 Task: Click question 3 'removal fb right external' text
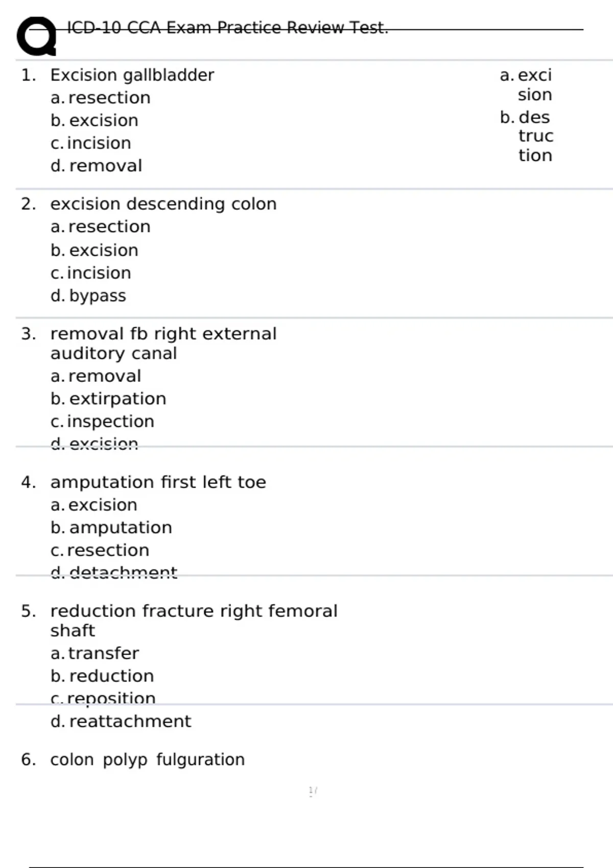(x=163, y=334)
